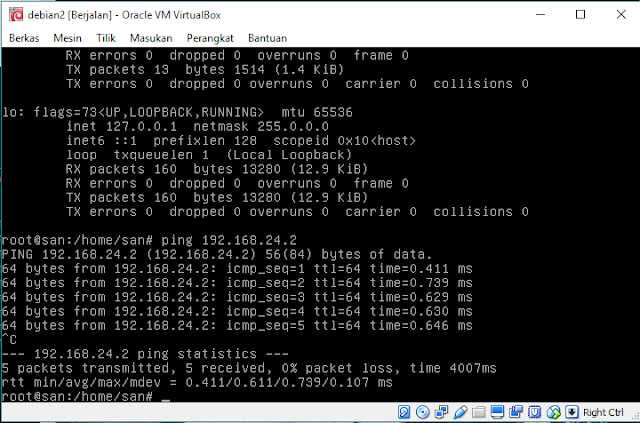Open the Perangkat menu
Image resolution: width=640 pixels, height=423 pixels.
tap(210, 38)
